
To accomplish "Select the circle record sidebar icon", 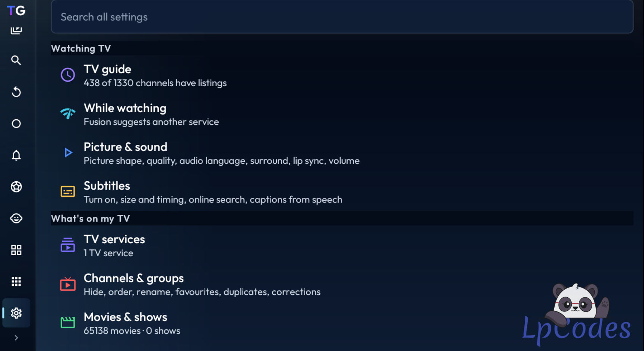I will (16, 123).
